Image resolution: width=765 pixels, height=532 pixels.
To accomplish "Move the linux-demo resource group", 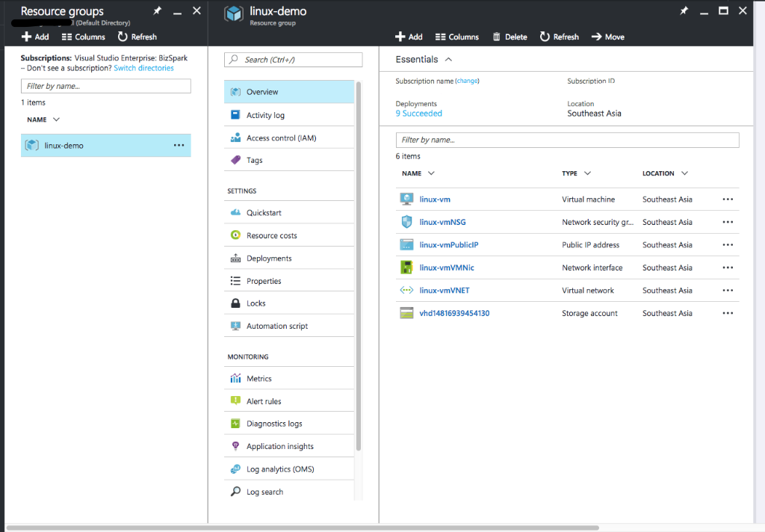I will click(608, 37).
